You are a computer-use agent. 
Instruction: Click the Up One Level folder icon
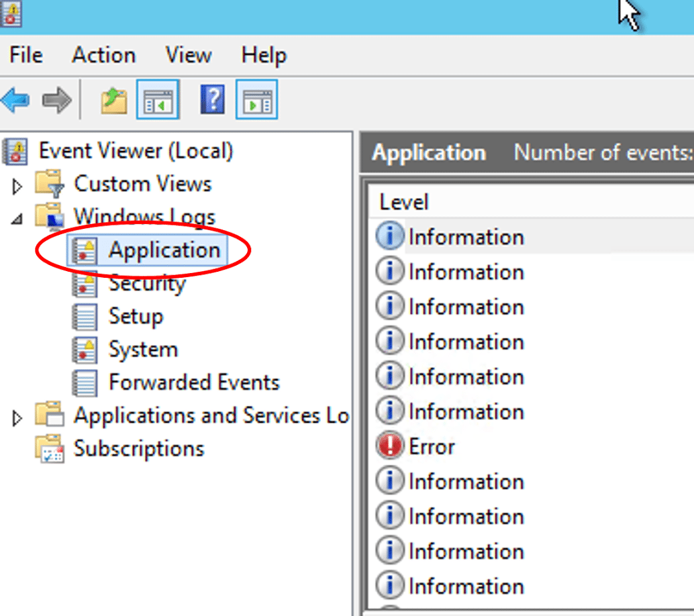pos(114,101)
